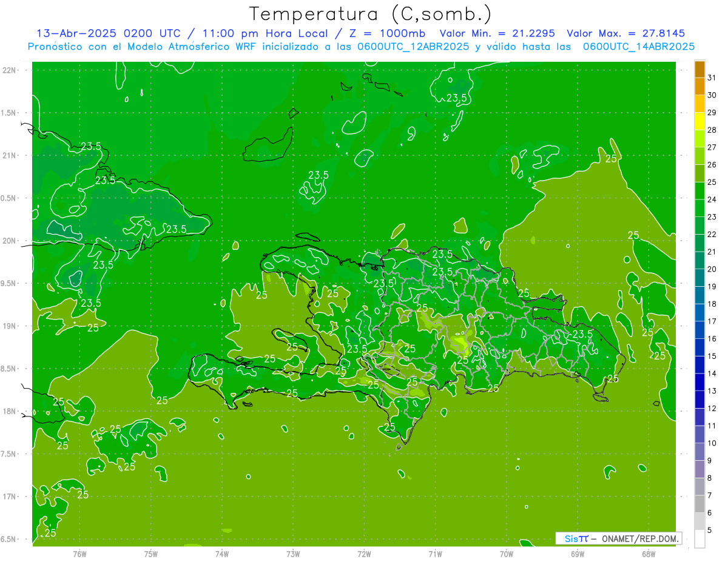Click the brown-orange swatch above 31 in color scale
728x562 pixels.
(x=699, y=70)
